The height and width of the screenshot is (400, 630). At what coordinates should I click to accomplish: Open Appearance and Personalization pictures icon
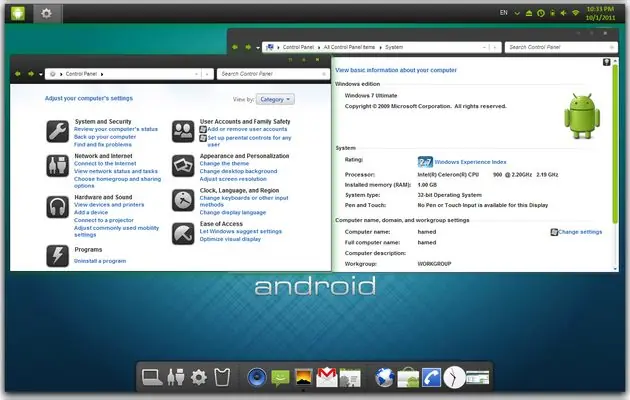click(x=183, y=166)
